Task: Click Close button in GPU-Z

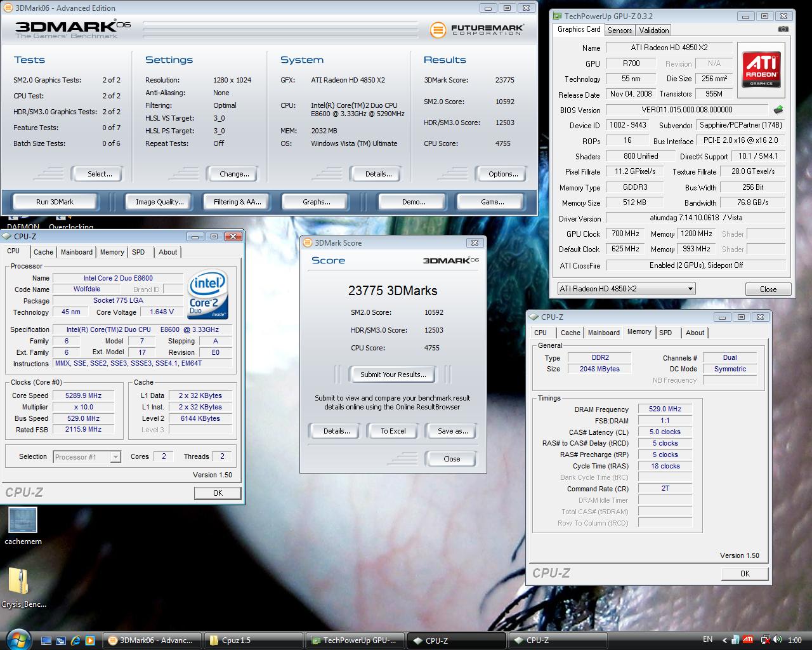Action: [x=768, y=289]
